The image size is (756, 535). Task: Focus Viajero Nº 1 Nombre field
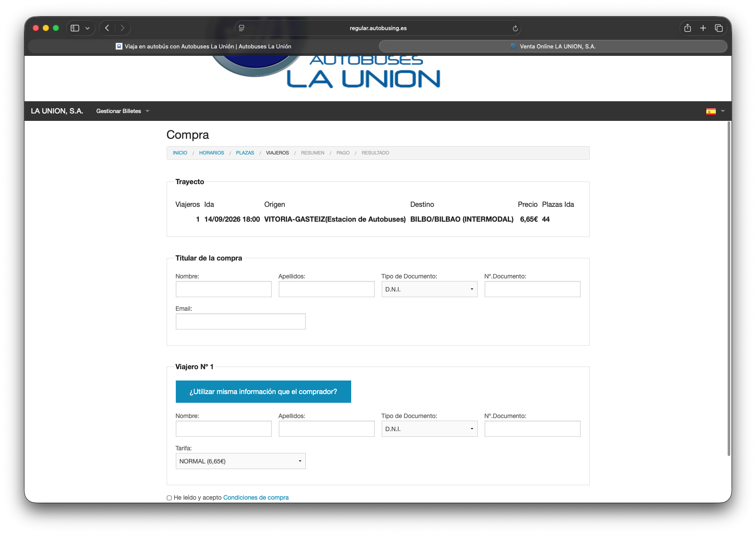223,429
